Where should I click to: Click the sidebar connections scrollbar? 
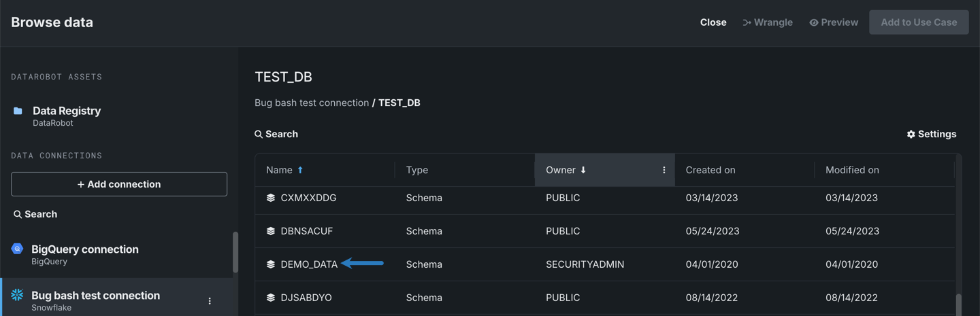coord(235,252)
